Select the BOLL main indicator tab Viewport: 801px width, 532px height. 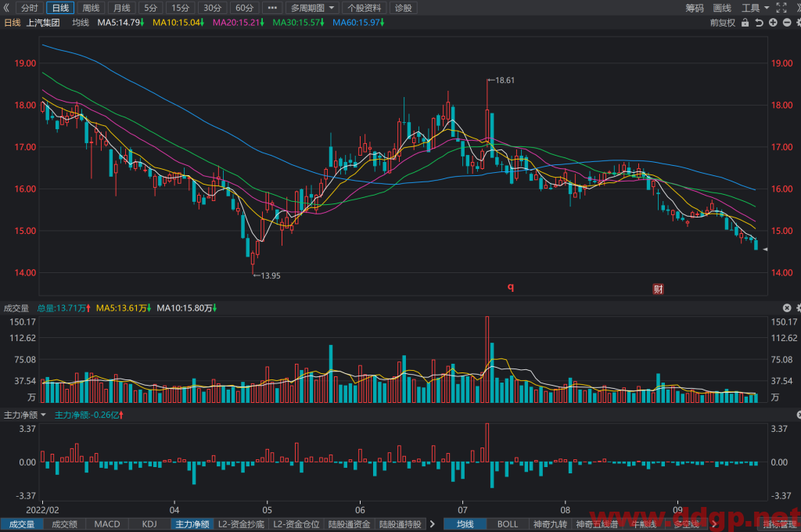coord(508,524)
